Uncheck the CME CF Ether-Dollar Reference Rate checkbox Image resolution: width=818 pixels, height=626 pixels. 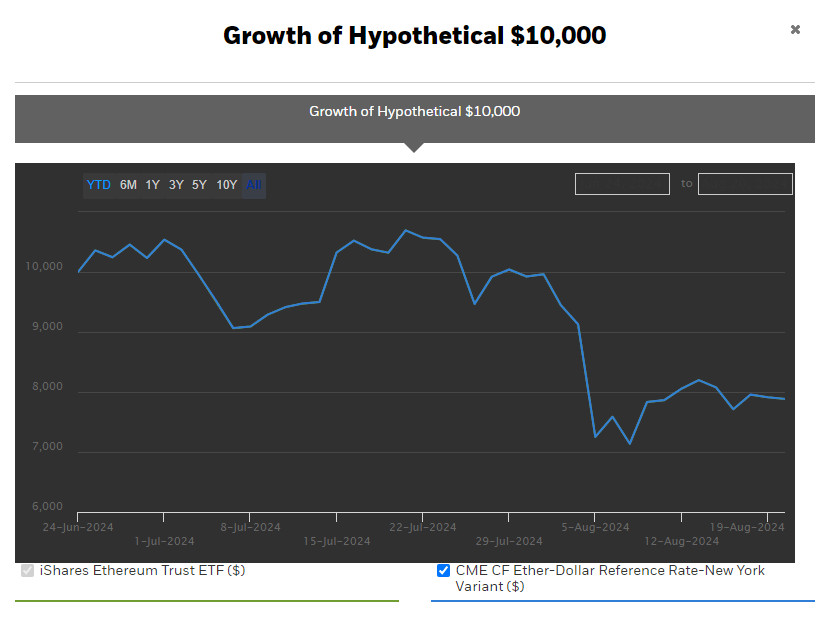click(x=443, y=571)
